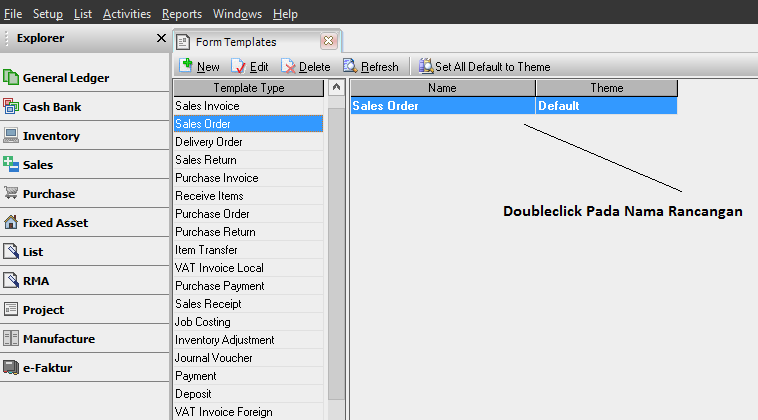
Task: Open the RMA module icon
Action: click(11, 280)
